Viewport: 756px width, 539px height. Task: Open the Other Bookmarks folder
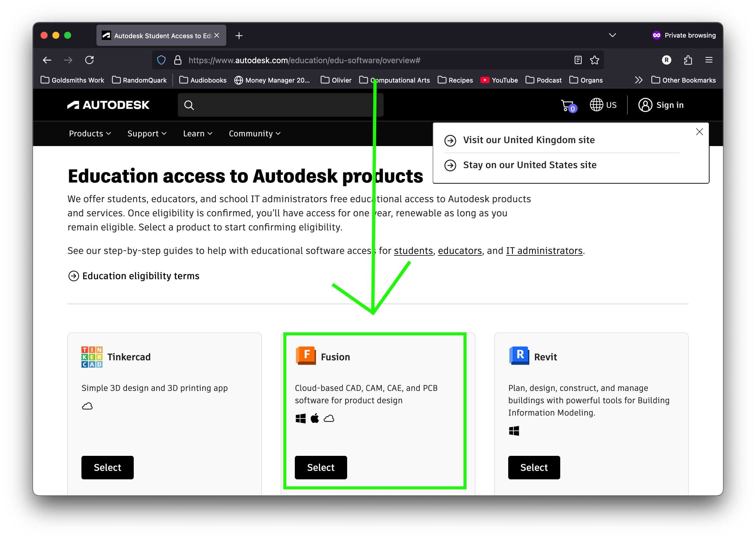(x=684, y=80)
